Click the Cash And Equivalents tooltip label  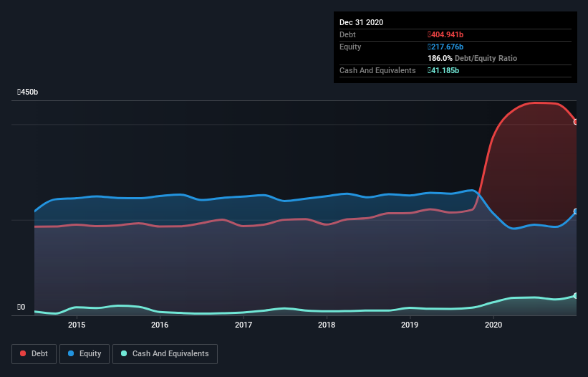pos(377,70)
